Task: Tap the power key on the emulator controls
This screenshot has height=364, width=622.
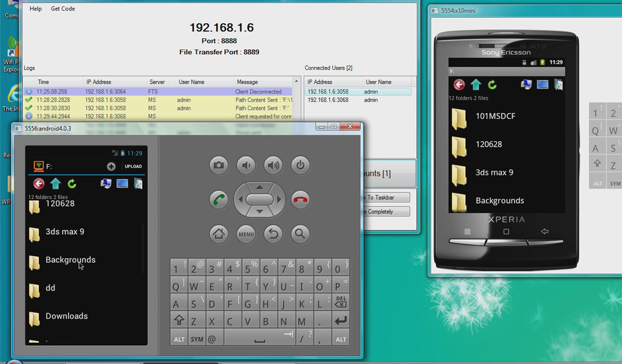Action: click(x=300, y=165)
